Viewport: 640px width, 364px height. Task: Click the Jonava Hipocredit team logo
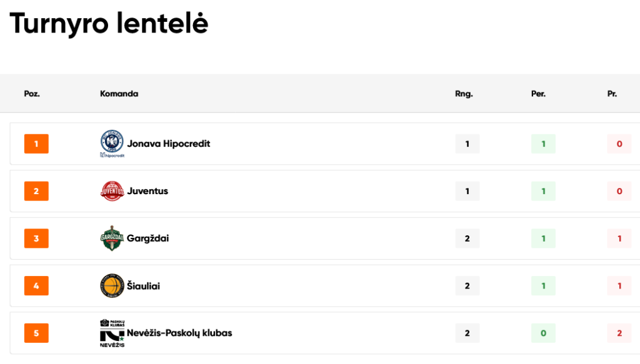112,144
